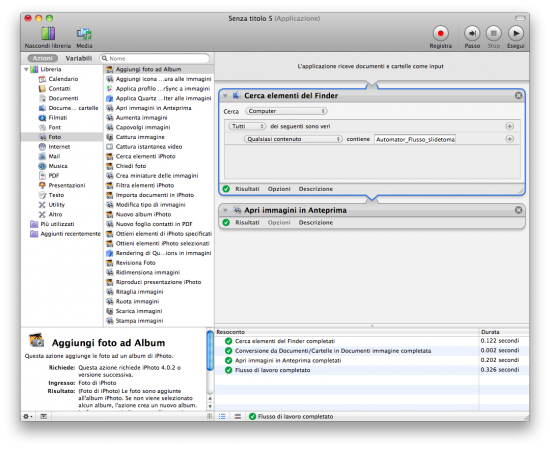Screen dimensions: 550x449
Task: Show Descrizione of Cerca elementi del Finder
Action: pyautogui.click(x=316, y=189)
